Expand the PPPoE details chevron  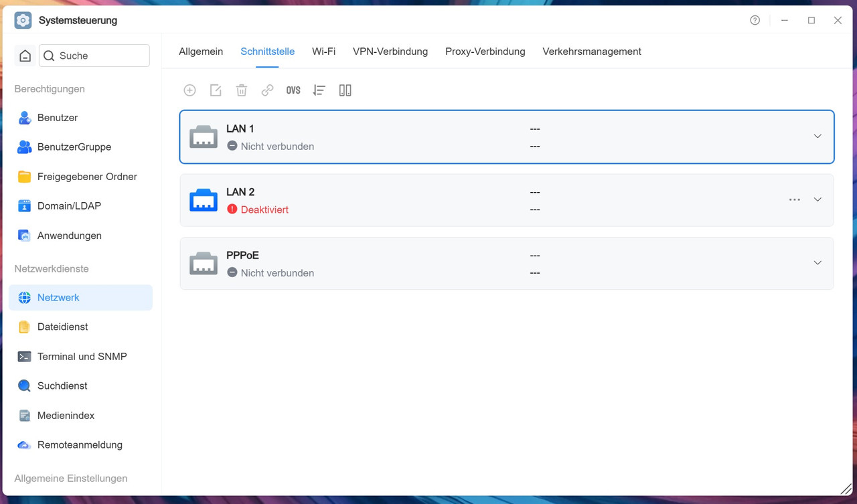pyautogui.click(x=817, y=263)
